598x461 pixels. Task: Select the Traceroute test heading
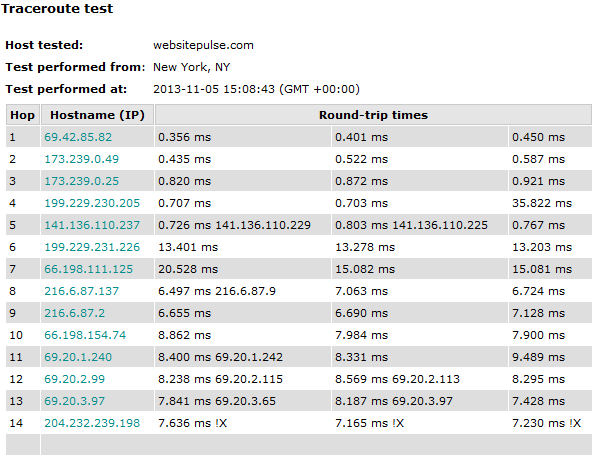pos(57,8)
